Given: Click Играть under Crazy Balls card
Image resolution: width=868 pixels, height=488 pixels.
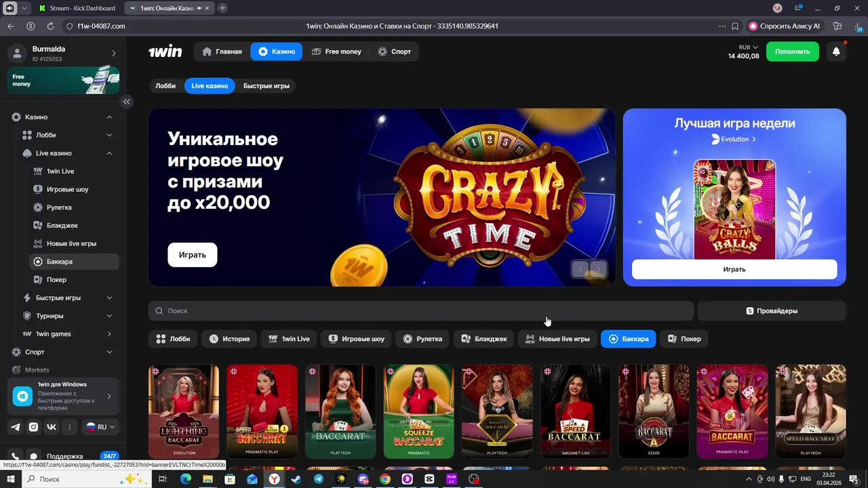Looking at the screenshot, I should point(734,270).
